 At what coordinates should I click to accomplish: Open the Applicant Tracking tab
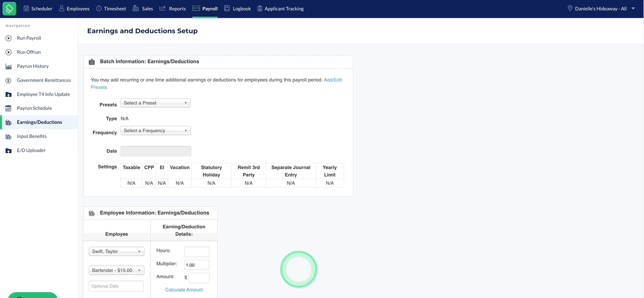[x=280, y=9]
